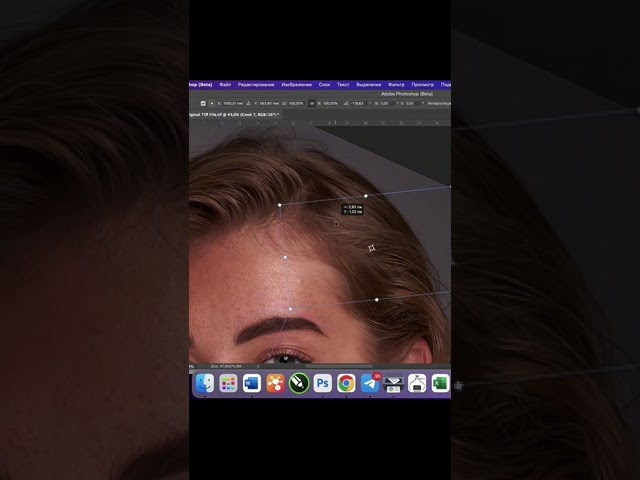Viewport: 640px width, 480px height.
Task: Launch Microsoft Word from the dock
Action: point(252,383)
